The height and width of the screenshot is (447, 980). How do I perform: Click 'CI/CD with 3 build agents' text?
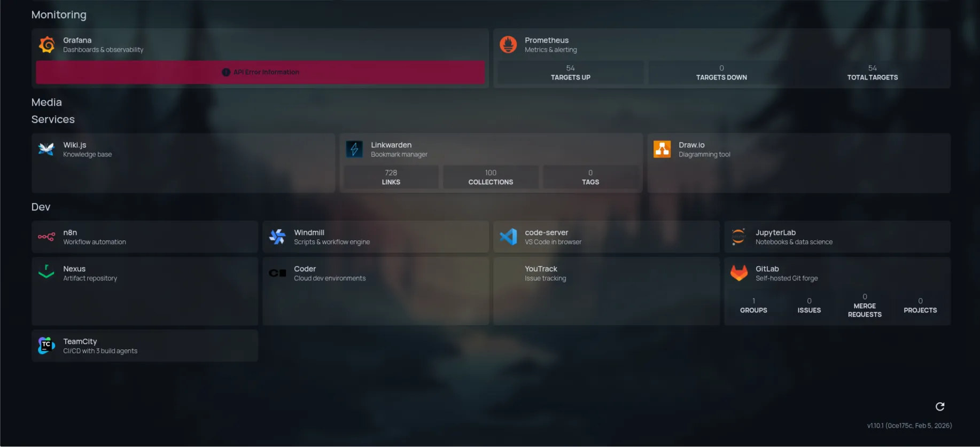[100, 351]
